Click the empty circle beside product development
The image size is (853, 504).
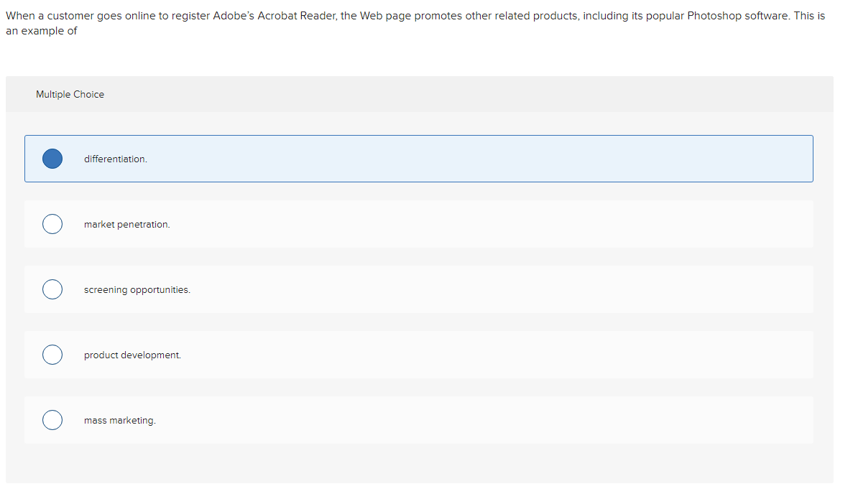click(x=52, y=354)
